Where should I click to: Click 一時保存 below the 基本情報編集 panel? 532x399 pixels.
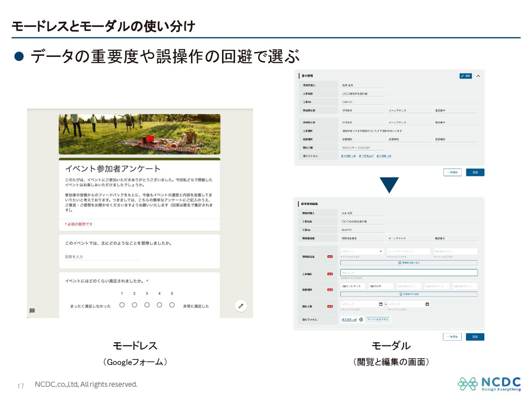coord(452,337)
